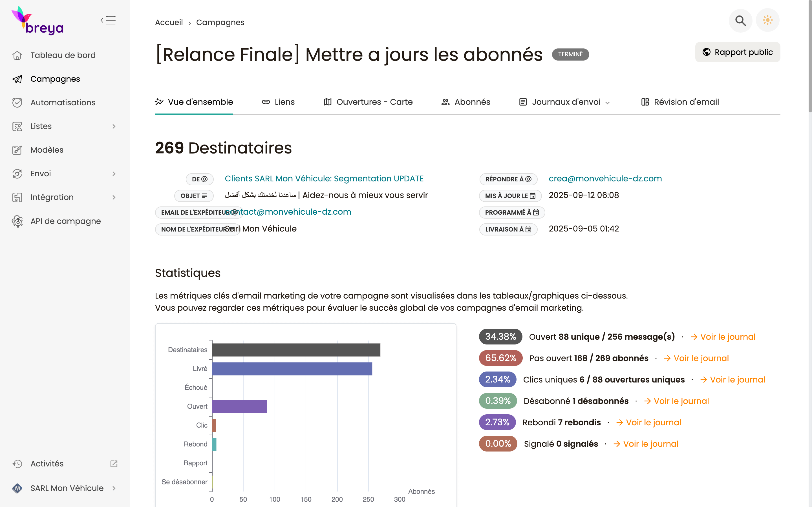Click the search magnifier icon

740,21
